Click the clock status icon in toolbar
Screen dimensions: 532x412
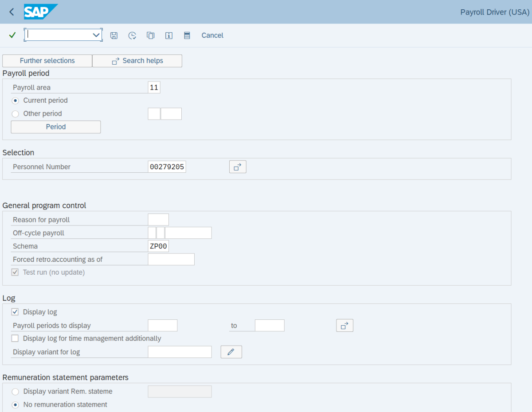[132, 35]
